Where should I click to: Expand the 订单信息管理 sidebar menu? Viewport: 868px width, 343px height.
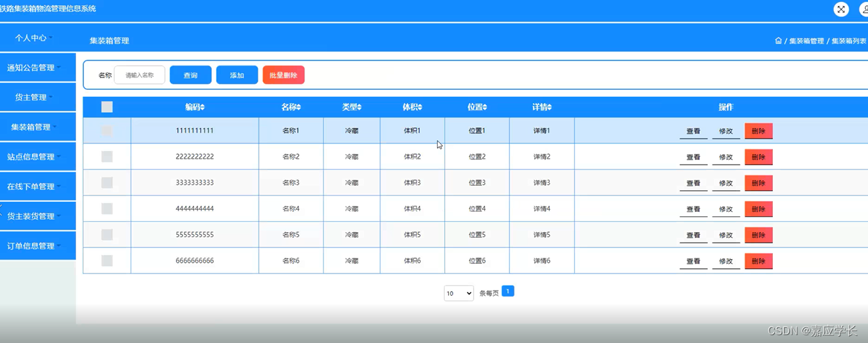(37, 246)
